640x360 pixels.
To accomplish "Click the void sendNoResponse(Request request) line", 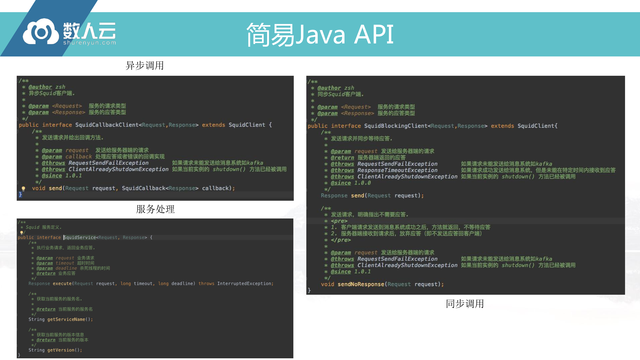I will coord(382,284).
